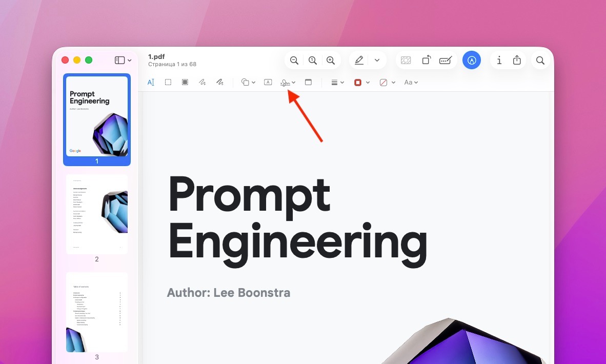Open the Shapes tool menu
Viewport: 606px width, 364px height.
[248, 83]
